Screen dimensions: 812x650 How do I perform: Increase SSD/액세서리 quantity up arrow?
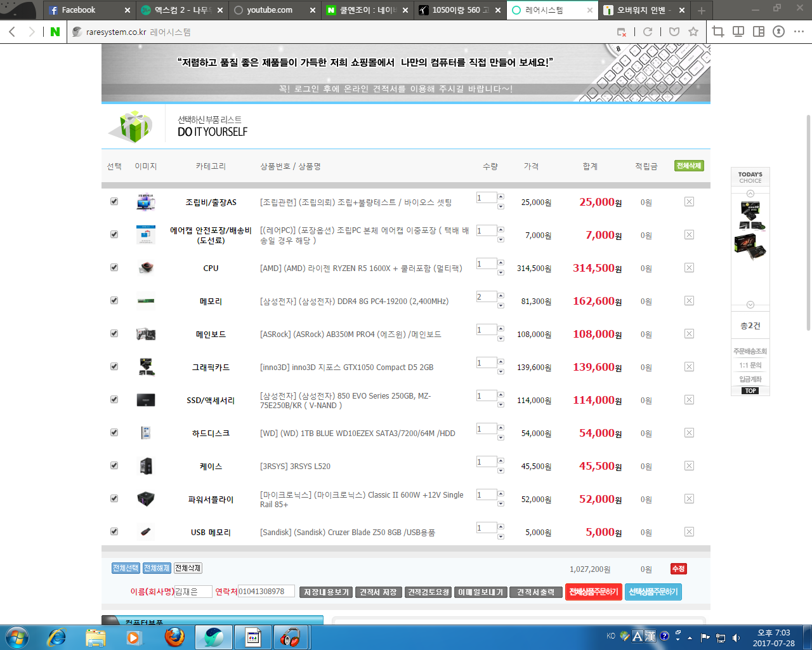tap(501, 395)
